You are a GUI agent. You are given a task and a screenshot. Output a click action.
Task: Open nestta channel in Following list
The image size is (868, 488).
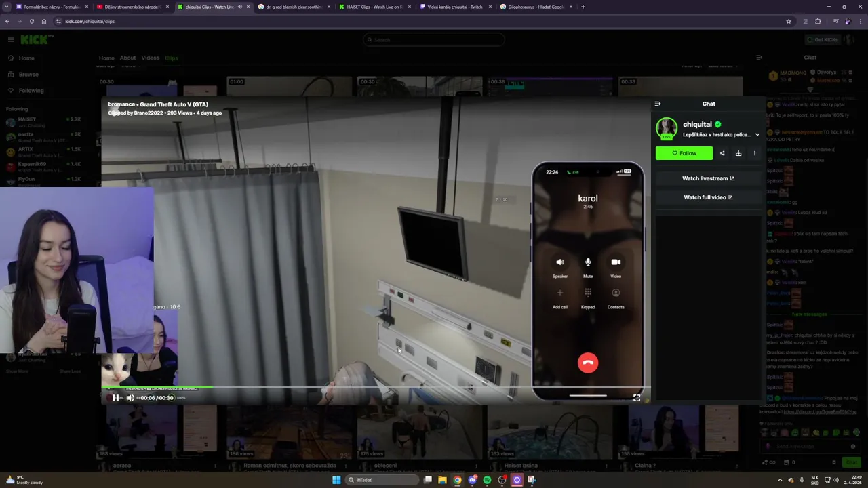coord(42,137)
